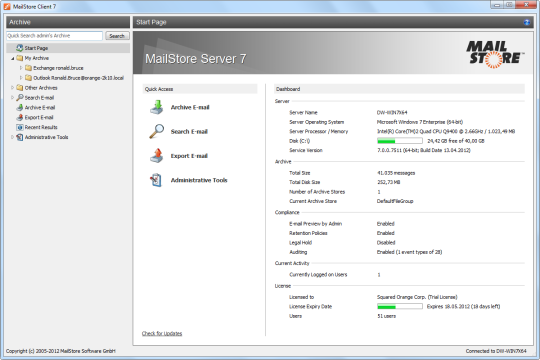
Task: Click the large Export E-mail quick access icon
Action: click(x=157, y=156)
